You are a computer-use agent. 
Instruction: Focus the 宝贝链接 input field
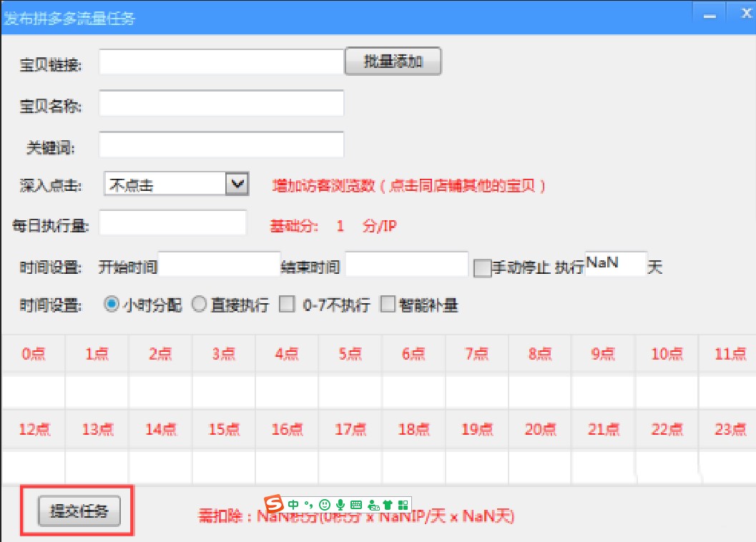[221, 61]
